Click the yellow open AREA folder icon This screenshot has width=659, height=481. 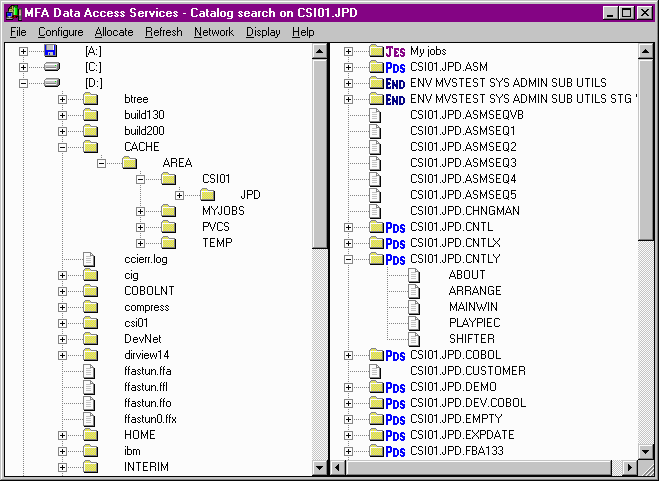point(129,163)
